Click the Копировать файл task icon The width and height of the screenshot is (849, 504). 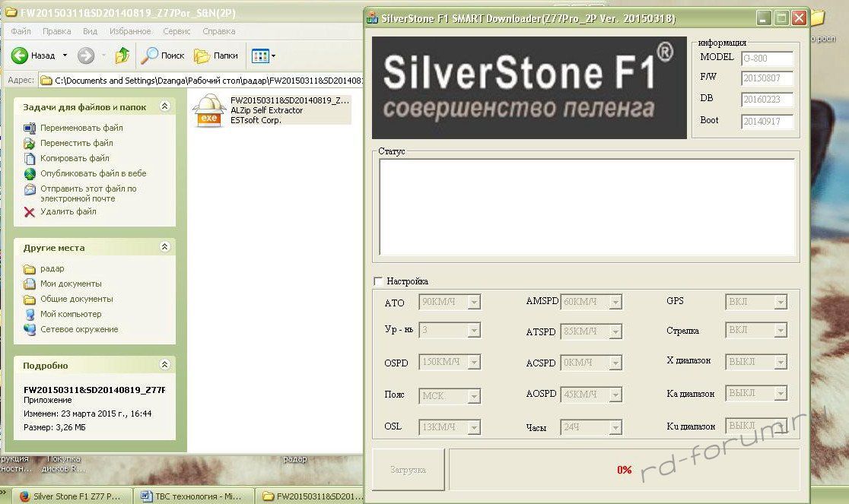29,158
